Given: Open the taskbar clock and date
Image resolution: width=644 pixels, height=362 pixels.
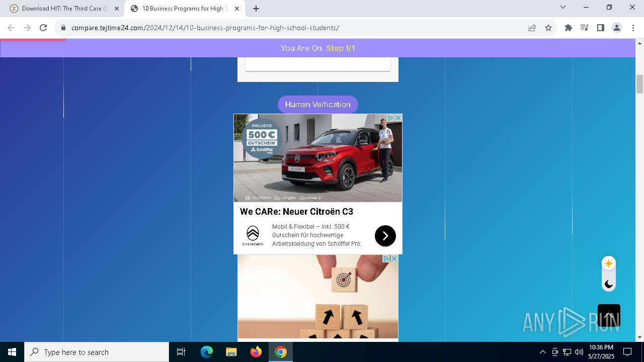Looking at the screenshot, I should pyautogui.click(x=601, y=352).
